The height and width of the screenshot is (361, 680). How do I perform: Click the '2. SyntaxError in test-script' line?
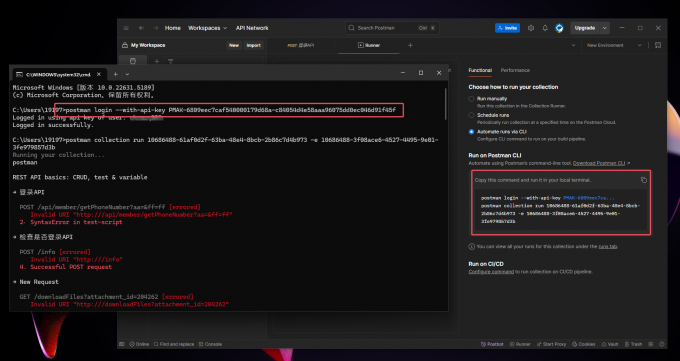(71, 222)
